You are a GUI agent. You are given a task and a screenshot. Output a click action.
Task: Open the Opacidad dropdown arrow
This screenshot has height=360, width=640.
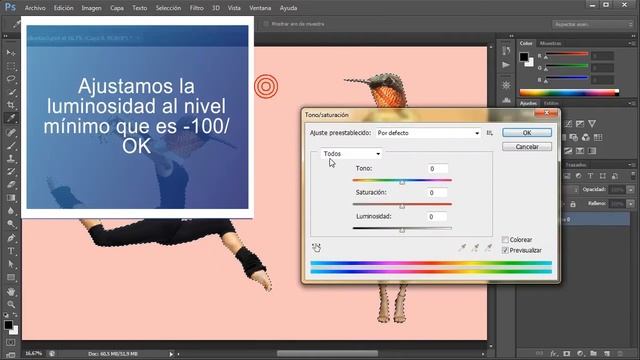click(631, 189)
